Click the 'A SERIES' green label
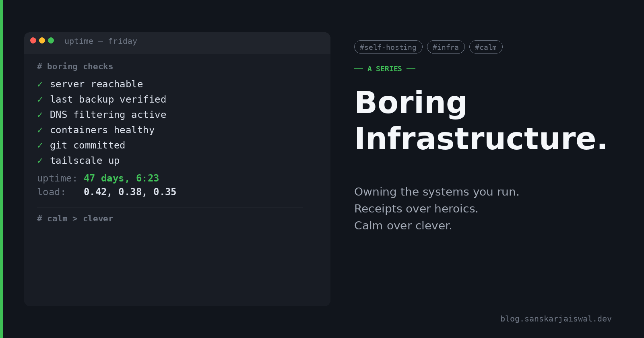This screenshot has width=644, height=338. pos(384,69)
